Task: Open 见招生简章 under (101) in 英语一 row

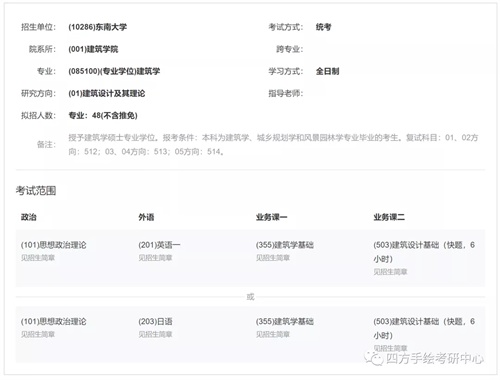Action: (38, 258)
